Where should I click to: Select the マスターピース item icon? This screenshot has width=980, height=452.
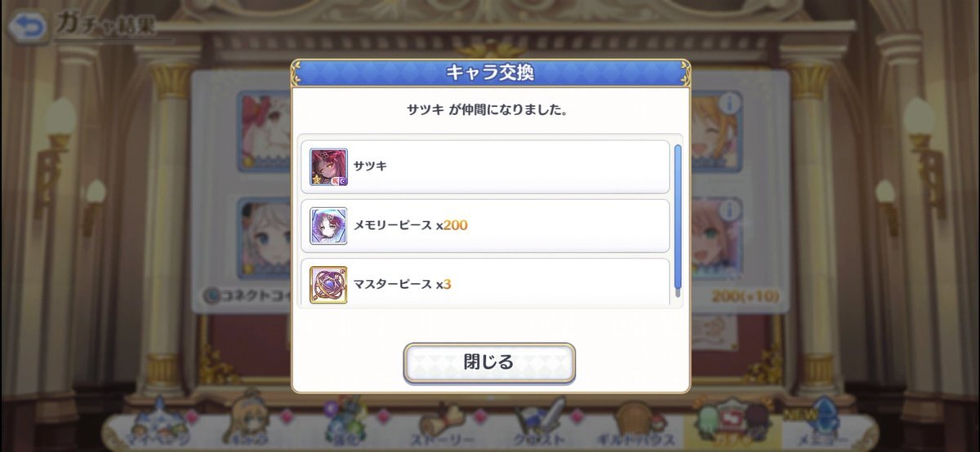(328, 285)
